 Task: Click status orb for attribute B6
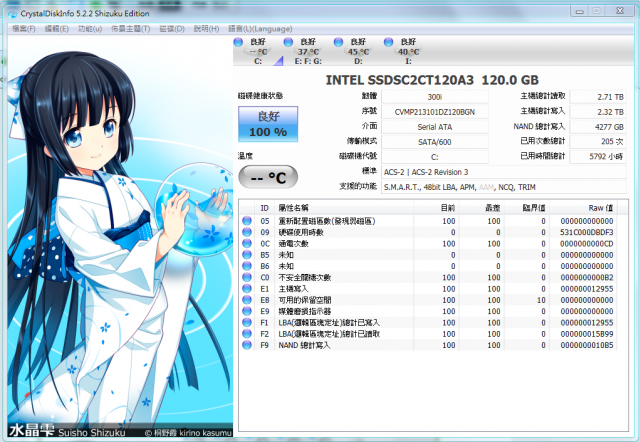pyautogui.click(x=247, y=266)
